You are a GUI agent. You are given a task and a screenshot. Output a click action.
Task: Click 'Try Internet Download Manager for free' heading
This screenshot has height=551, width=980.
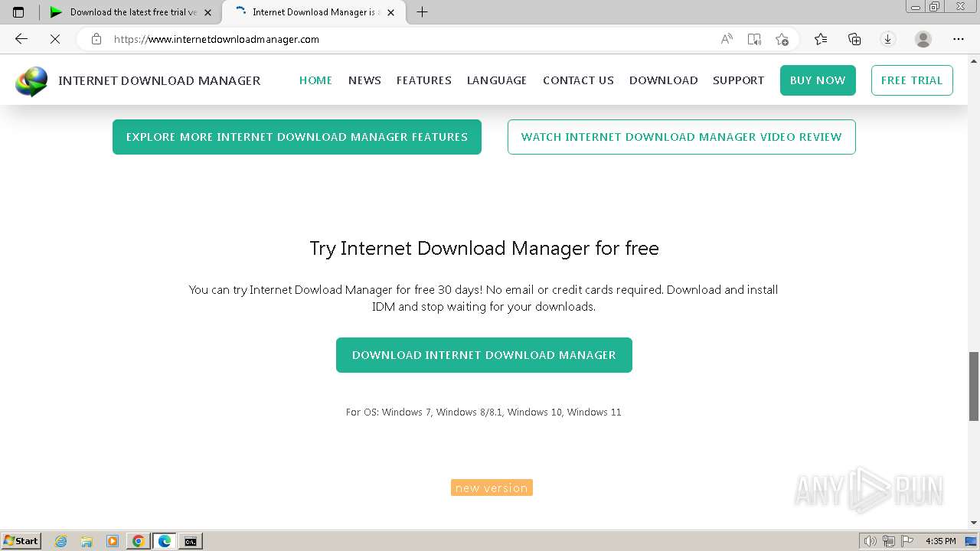click(x=484, y=249)
